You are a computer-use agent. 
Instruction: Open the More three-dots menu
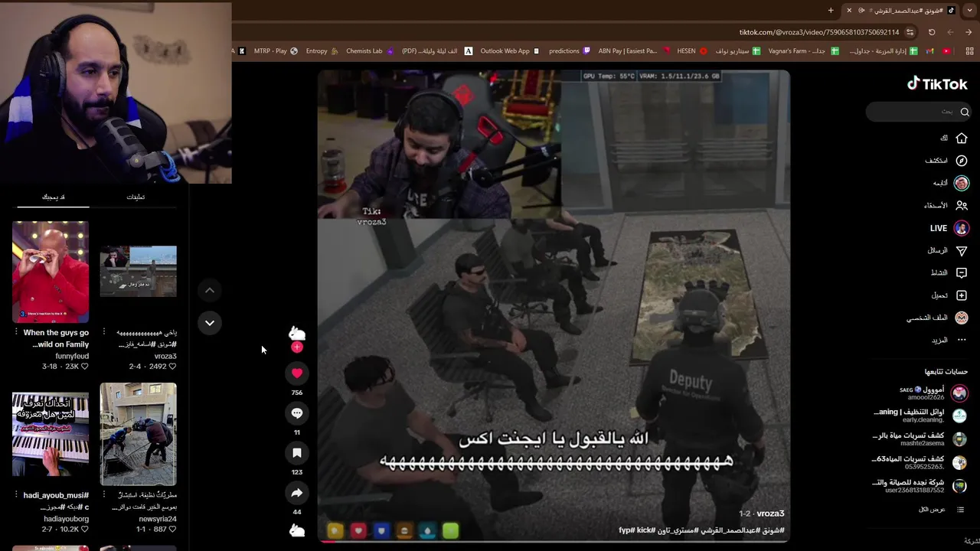point(962,340)
